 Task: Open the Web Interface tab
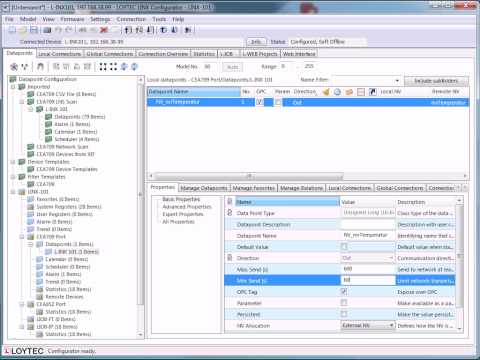299,54
